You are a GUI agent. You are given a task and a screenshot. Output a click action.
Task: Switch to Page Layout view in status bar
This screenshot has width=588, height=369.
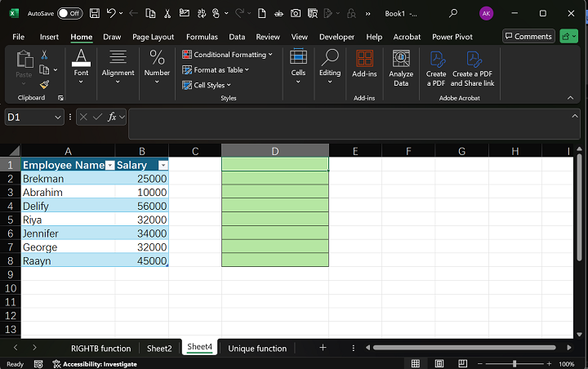click(441, 363)
